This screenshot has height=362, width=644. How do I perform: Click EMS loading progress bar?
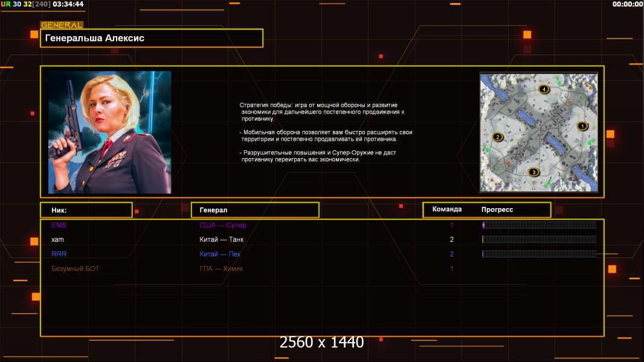(539, 224)
